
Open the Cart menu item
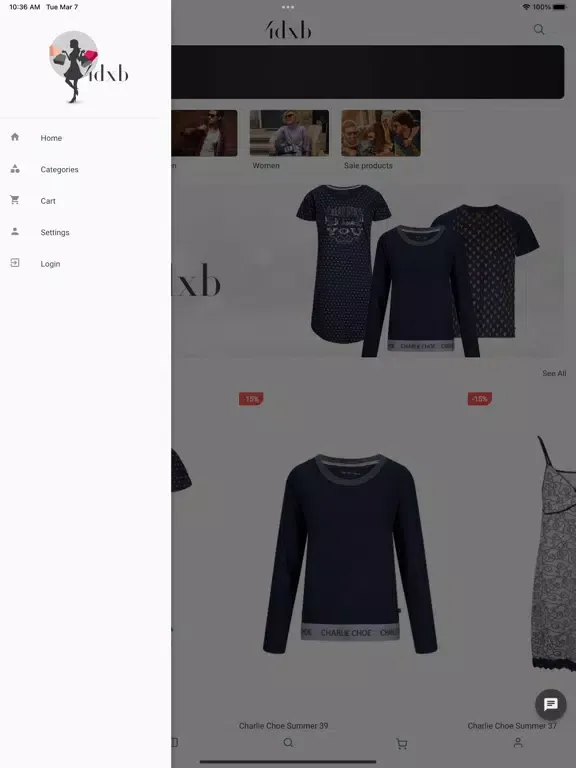click(85, 201)
